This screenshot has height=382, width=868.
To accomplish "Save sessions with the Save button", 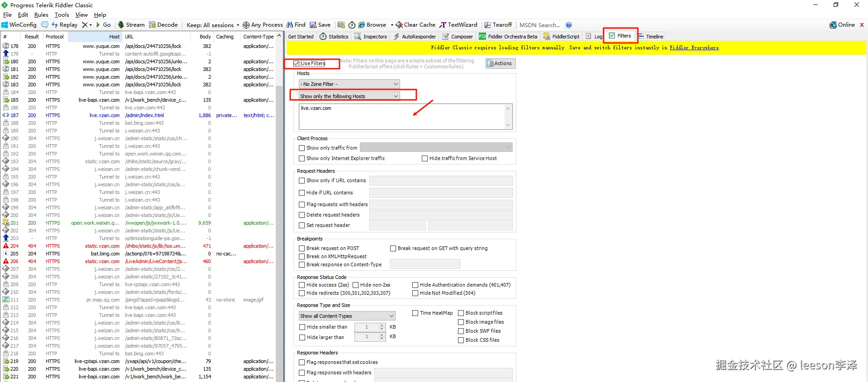I will 320,25.
